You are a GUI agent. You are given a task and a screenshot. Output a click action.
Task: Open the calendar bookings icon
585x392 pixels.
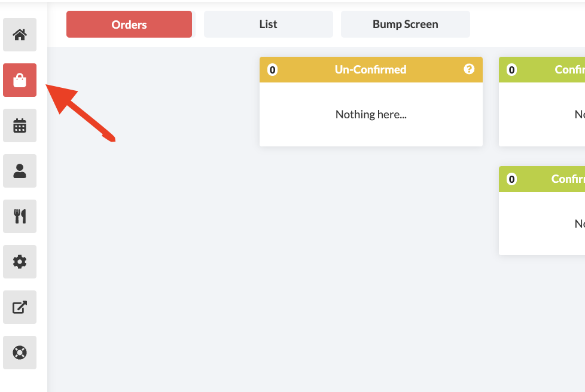(20, 125)
